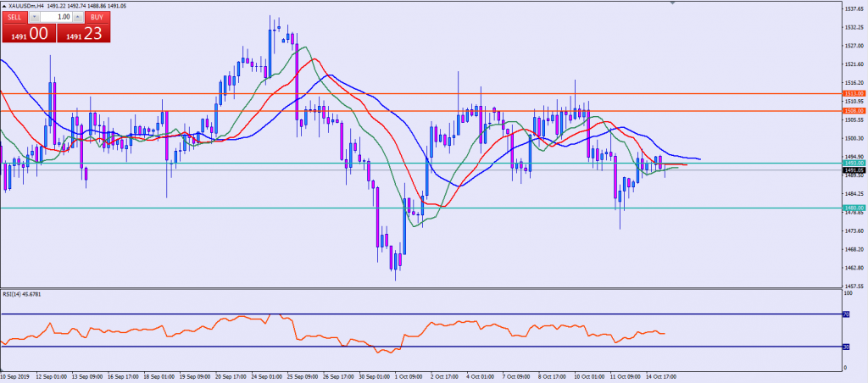Click the chart shift triangle marker at top
This screenshot has width=868, height=383.
[x=674, y=3]
